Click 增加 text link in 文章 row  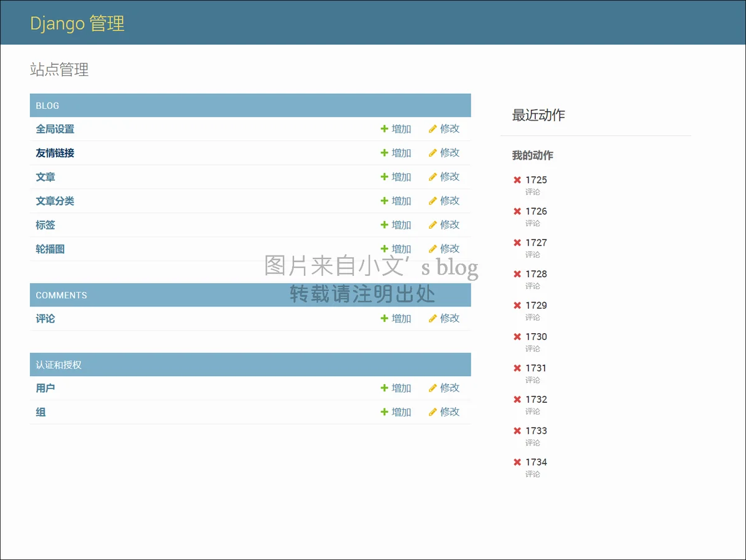tap(402, 177)
